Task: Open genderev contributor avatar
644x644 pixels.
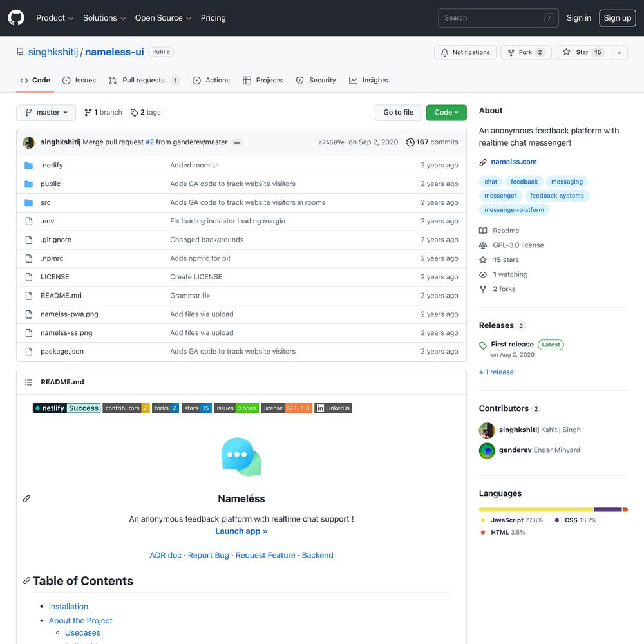Action: (x=487, y=451)
